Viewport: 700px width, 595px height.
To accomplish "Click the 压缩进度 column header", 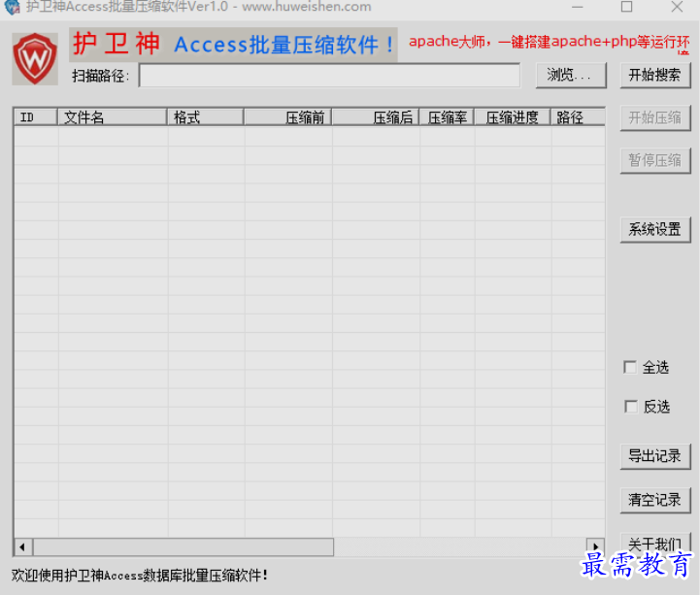I will (x=512, y=117).
